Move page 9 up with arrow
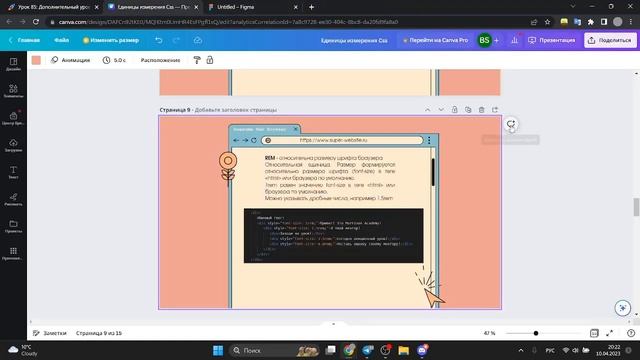This screenshot has width=640, height=360. pos(427,110)
